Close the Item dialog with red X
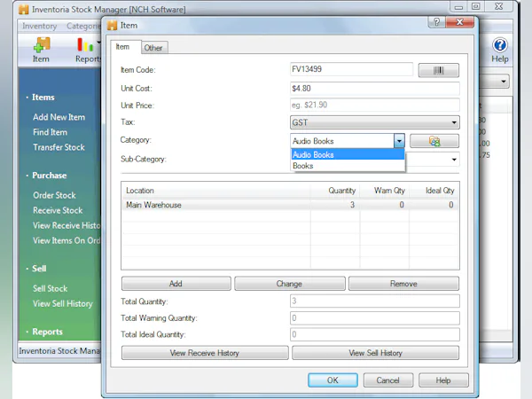Viewport: 532px width, 399px height. click(459, 22)
